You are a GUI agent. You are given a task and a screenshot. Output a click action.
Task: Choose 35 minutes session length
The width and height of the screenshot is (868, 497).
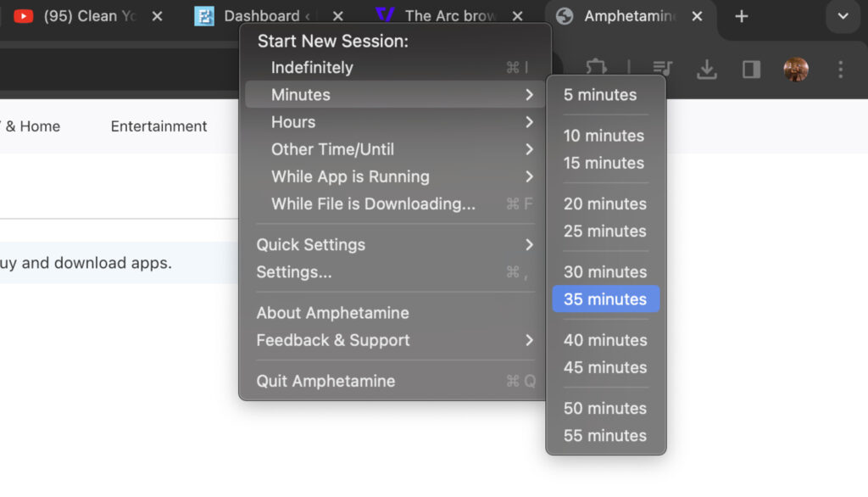click(x=605, y=299)
